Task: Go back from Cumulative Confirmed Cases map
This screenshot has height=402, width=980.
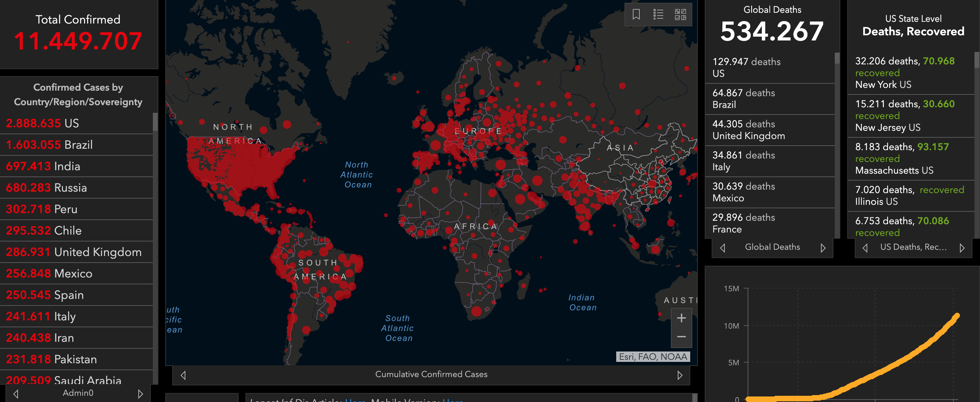Action: point(183,375)
